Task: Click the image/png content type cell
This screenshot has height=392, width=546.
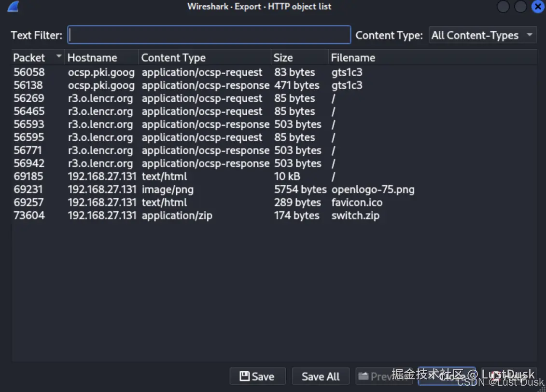Action: [168, 189]
